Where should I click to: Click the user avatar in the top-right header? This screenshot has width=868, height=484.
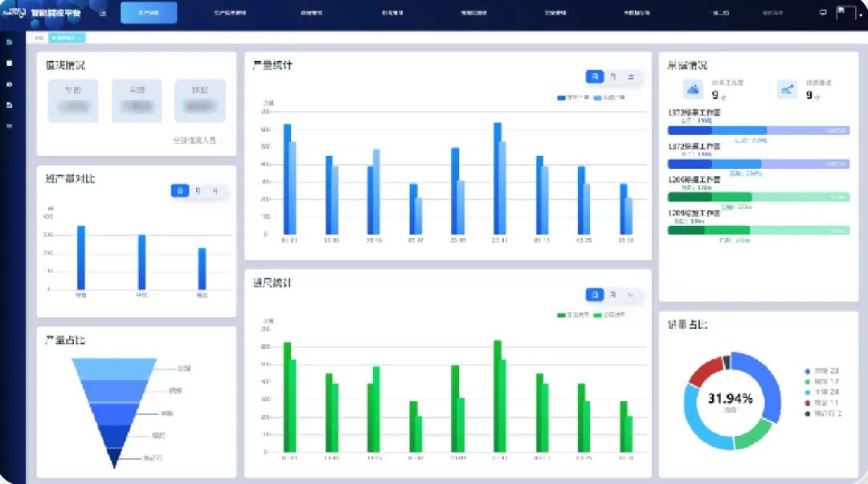click(x=845, y=12)
